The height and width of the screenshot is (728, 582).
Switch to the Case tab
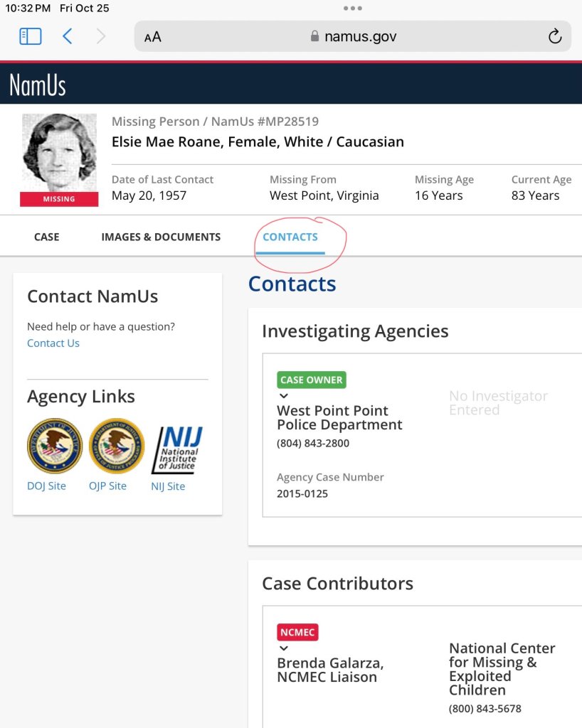[x=47, y=237]
